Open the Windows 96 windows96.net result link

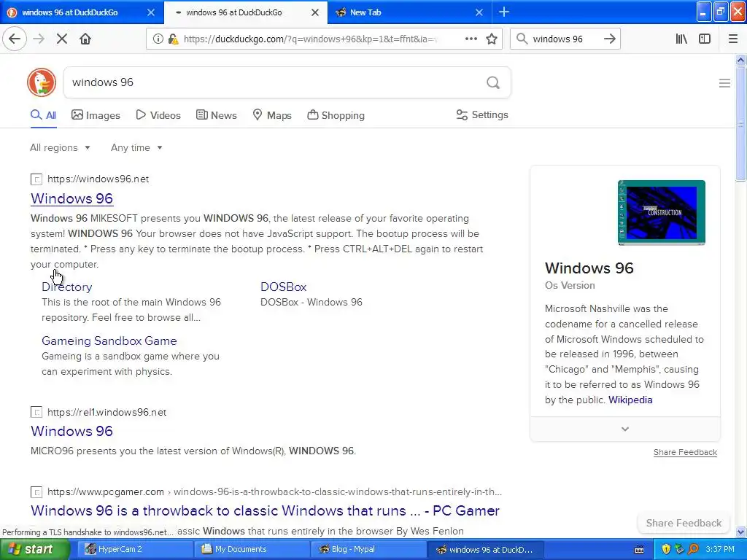(72, 198)
